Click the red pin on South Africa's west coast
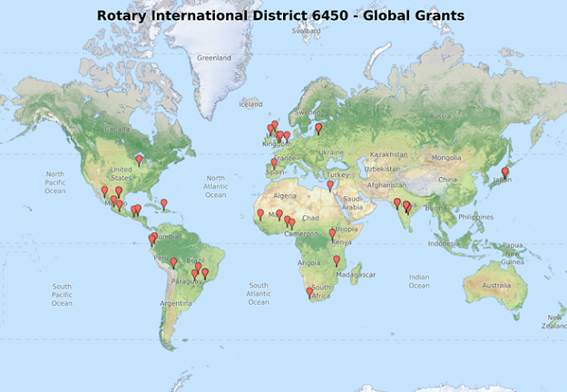 (x=309, y=292)
